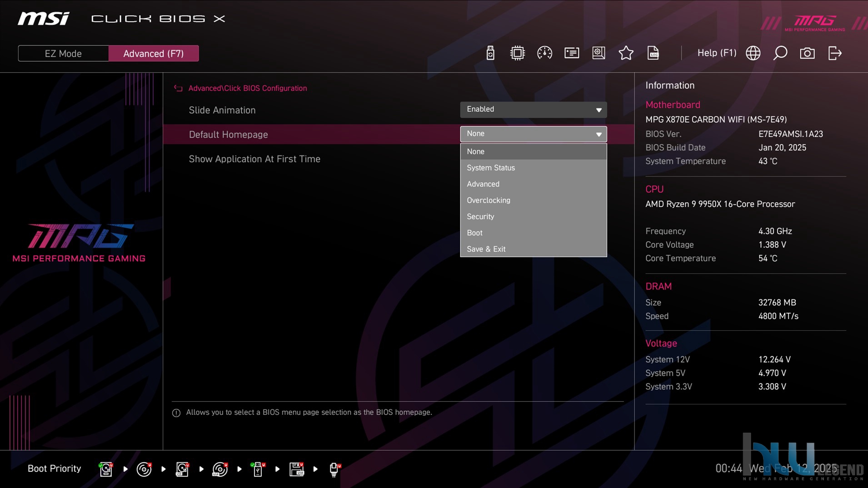
Task: Select the Slide Animation setting row
Action: 398,110
